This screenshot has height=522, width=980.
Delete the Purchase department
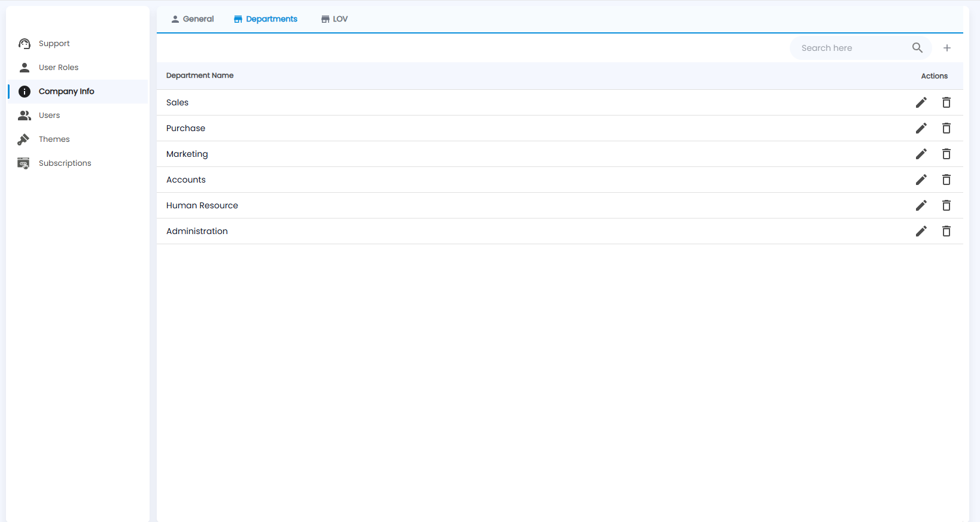coord(946,128)
